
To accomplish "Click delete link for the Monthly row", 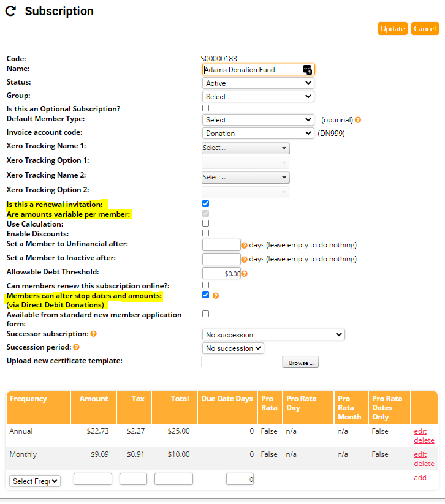I will coord(424,464).
